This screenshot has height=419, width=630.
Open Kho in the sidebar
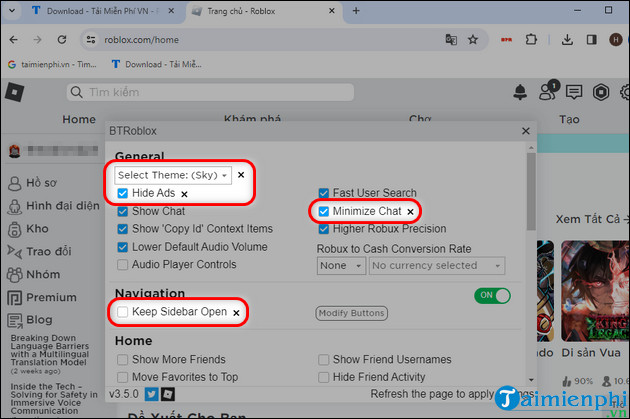28,229
